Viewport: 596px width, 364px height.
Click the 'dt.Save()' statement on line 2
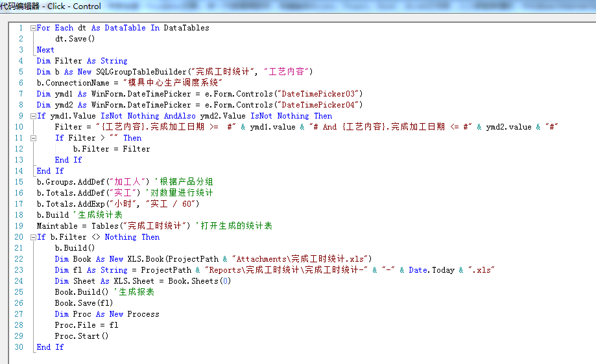coord(75,39)
